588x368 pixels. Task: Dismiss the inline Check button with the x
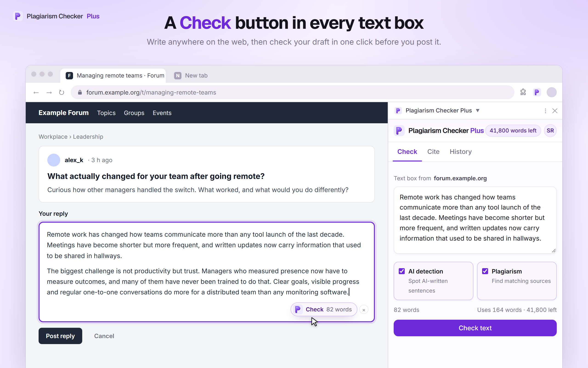point(364,310)
